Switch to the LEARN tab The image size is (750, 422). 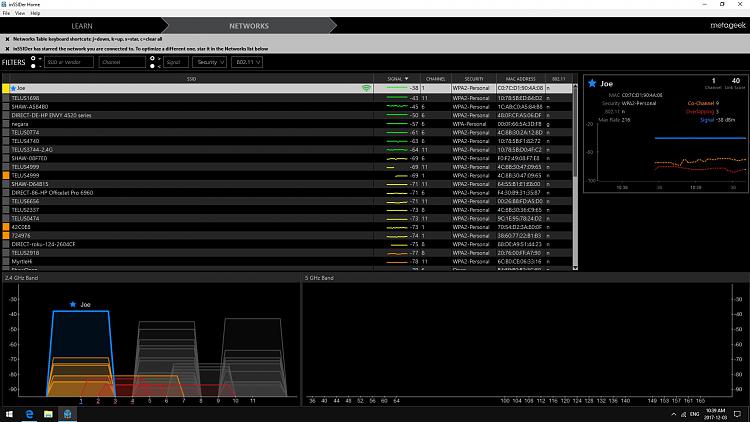(82, 26)
